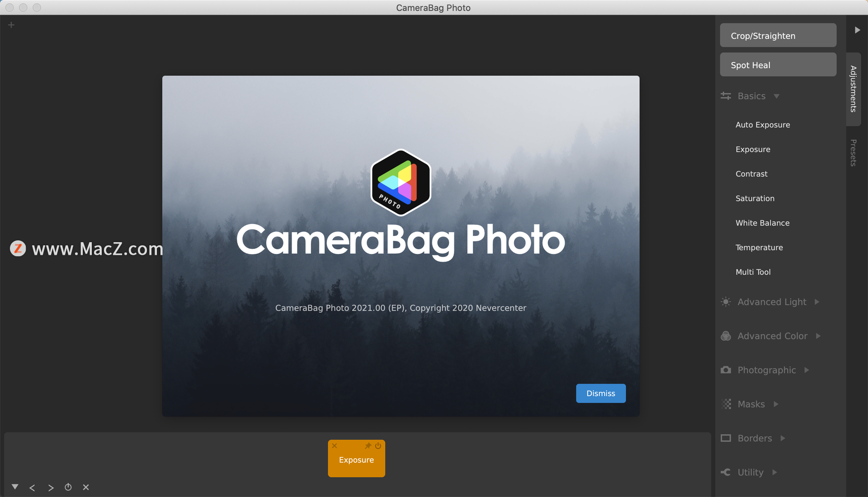Click the plus icon to add a photo

tap(11, 25)
